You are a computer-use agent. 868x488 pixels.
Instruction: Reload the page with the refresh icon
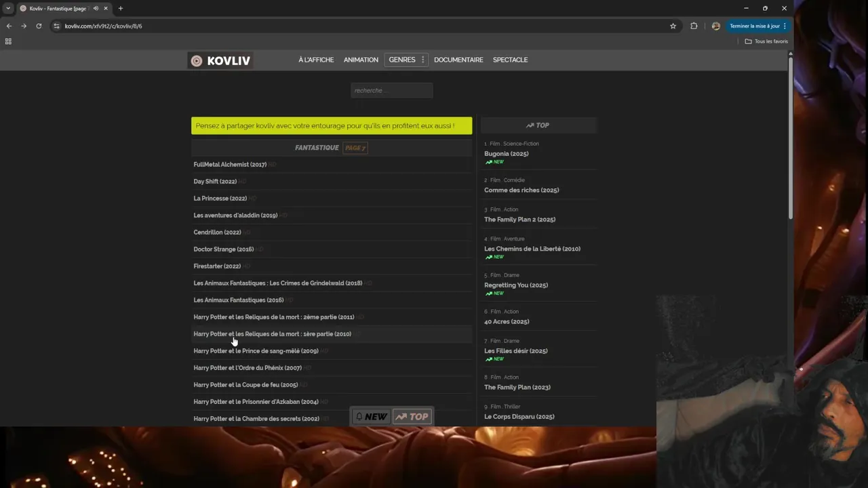39,26
